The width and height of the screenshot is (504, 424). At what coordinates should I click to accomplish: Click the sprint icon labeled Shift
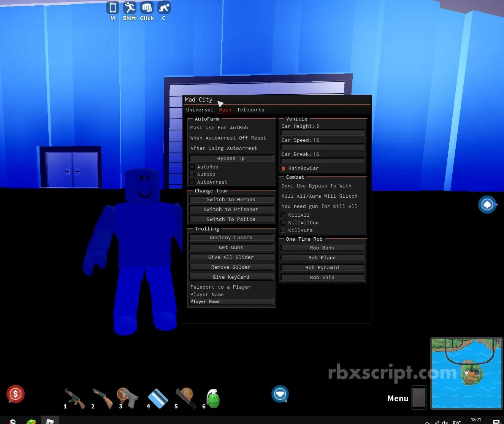130,8
